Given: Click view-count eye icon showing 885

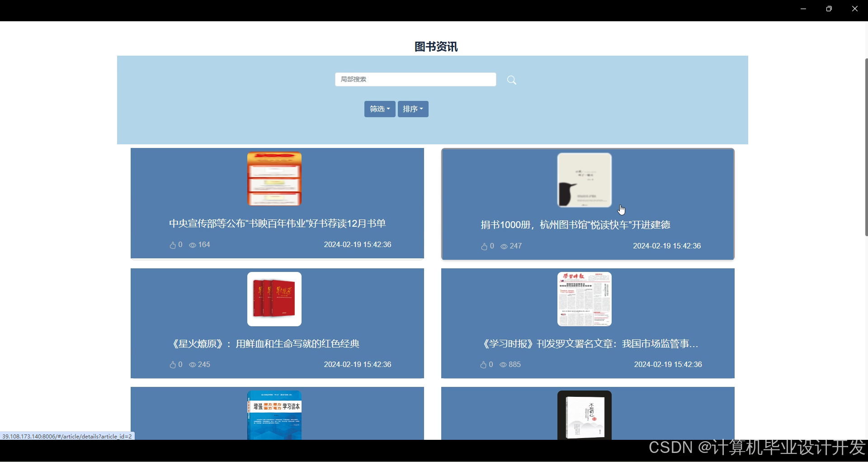Looking at the screenshot, I should tap(503, 365).
